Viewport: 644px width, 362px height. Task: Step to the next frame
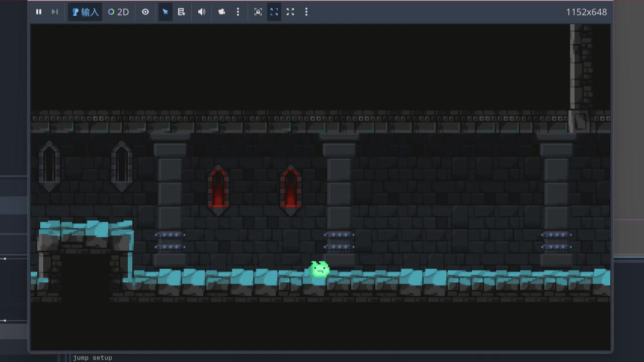[x=55, y=12]
